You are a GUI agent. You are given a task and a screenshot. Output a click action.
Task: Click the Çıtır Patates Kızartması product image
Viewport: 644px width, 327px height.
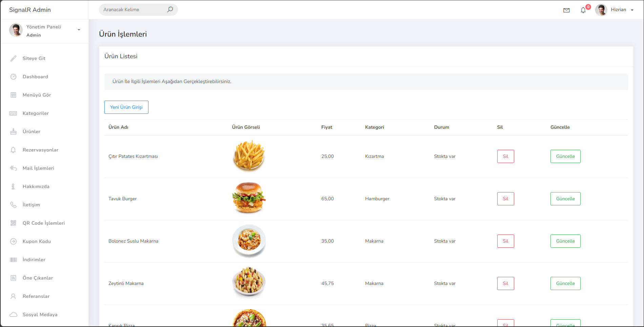249,156
